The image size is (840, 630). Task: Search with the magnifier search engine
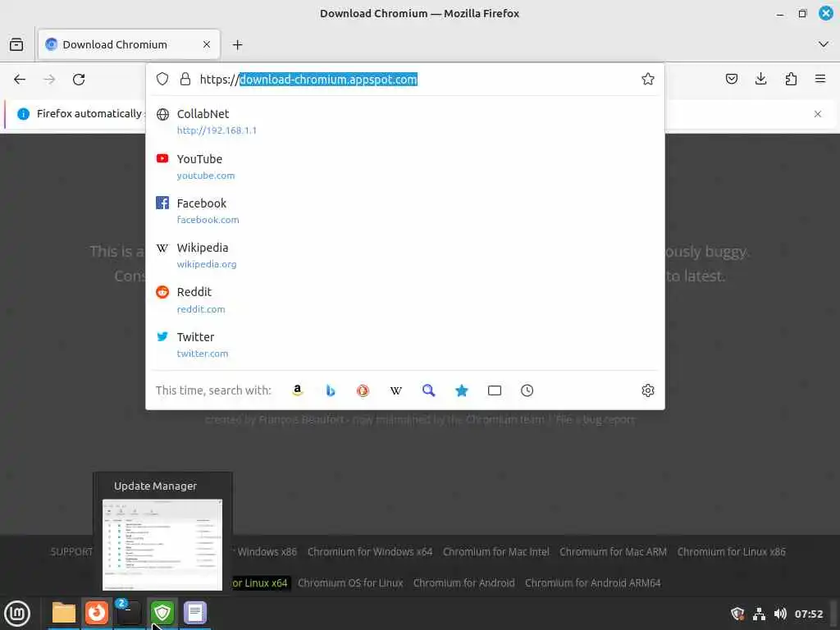pos(428,390)
